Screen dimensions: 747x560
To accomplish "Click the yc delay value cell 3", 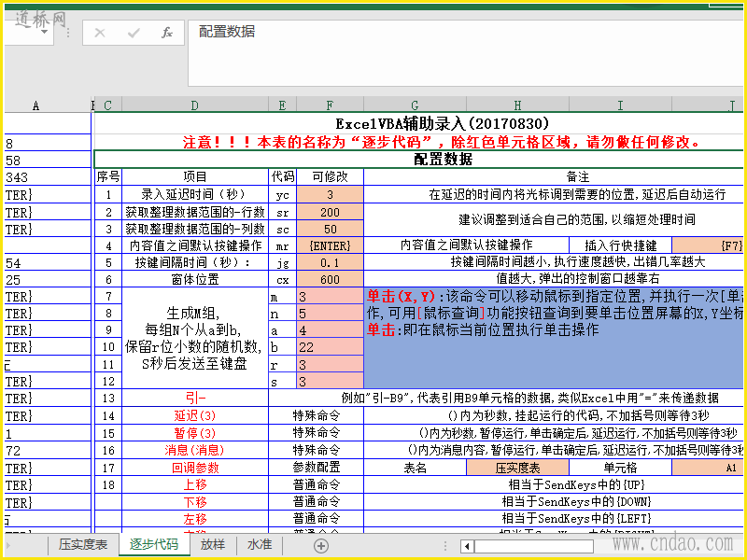I will (x=331, y=194).
